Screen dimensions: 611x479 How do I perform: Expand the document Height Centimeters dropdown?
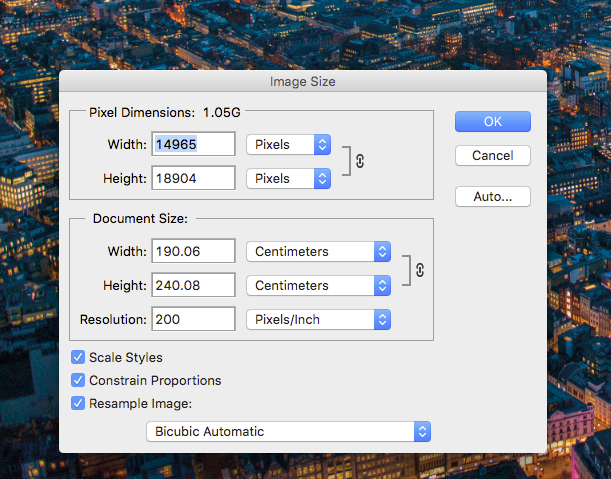click(x=318, y=286)
